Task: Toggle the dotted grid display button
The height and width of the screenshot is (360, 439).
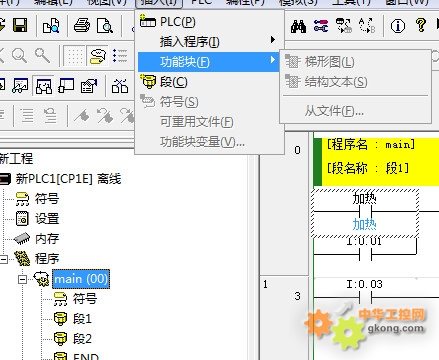Action: (74, 56)
